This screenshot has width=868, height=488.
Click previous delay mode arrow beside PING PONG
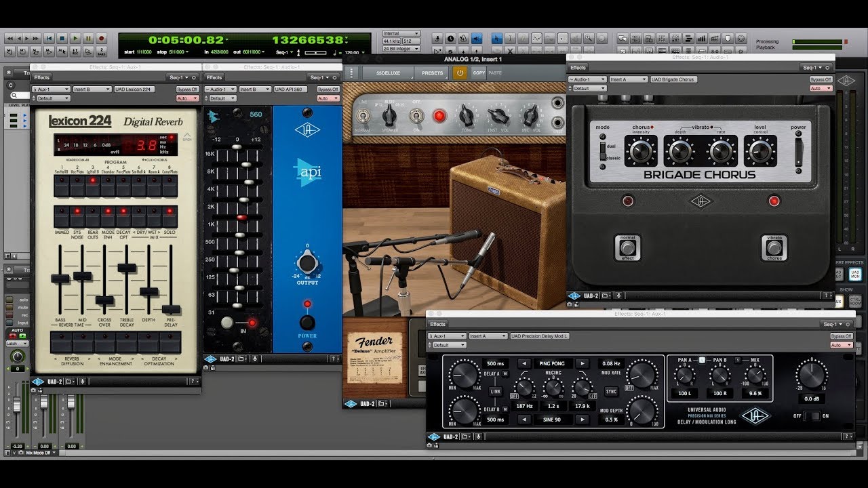[x=524, y=363]
